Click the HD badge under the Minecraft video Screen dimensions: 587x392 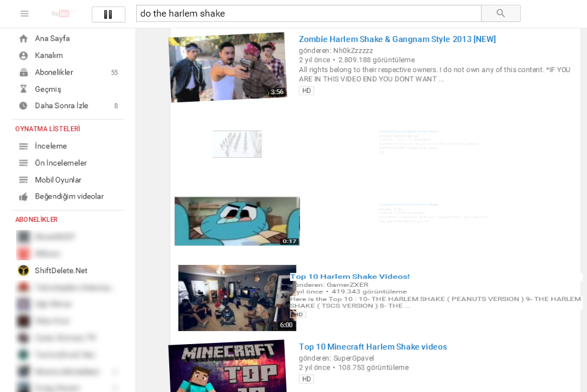[x=307, y=379]
